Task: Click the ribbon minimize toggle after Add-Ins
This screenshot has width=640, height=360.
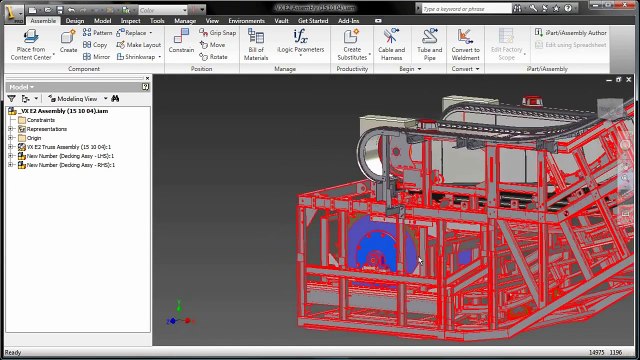Action: [x=378, y=20]
